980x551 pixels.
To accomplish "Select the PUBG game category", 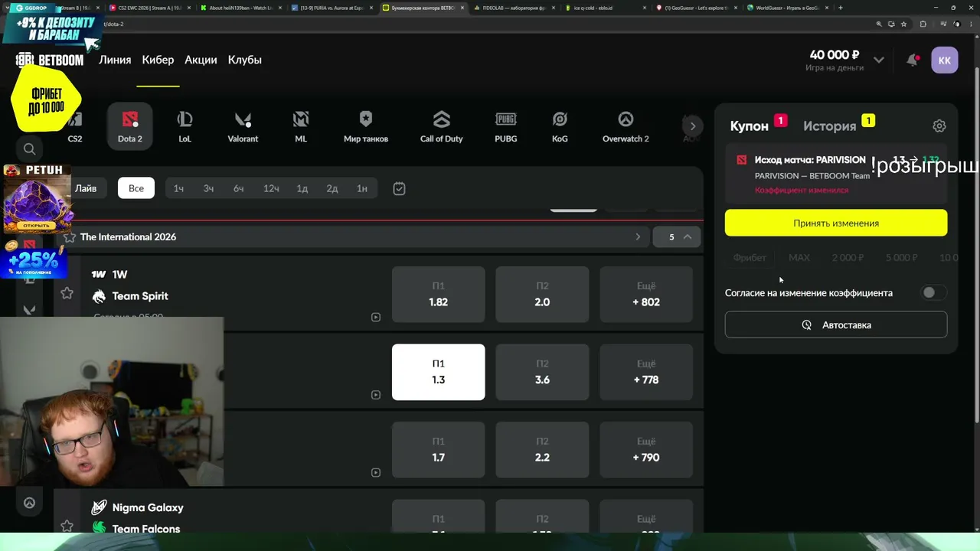I will point(506,126).
